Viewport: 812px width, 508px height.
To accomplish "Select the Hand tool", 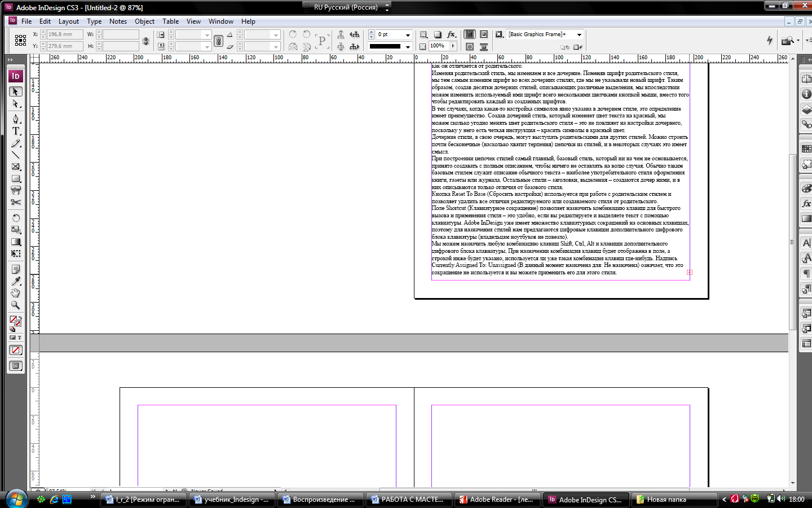I will (16, 293).
